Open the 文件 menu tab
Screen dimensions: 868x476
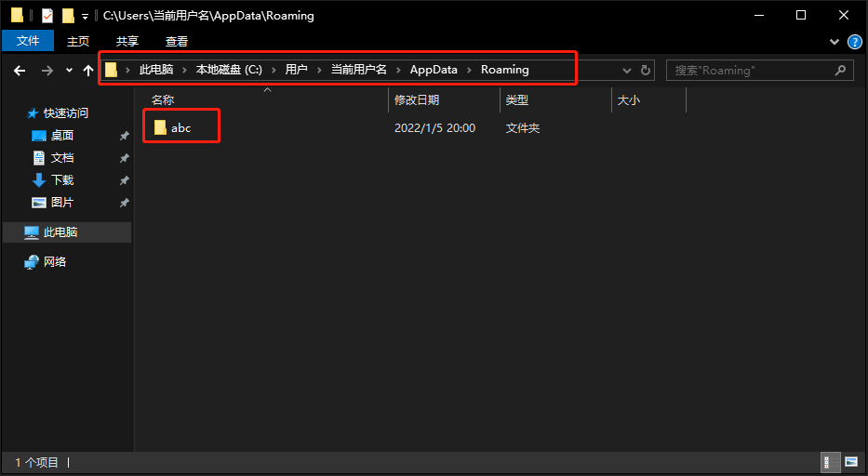coord(28,41)
